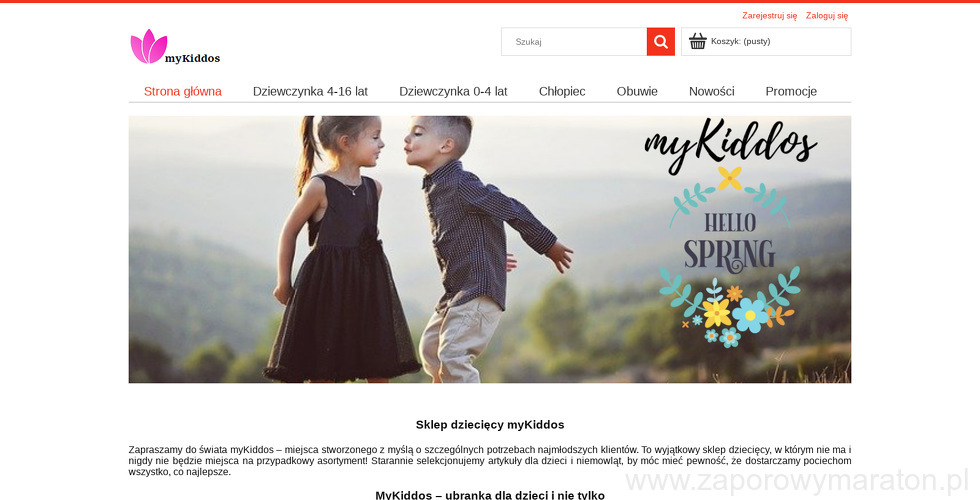Select the Chłopiec menu item

[x=562, y=91]
